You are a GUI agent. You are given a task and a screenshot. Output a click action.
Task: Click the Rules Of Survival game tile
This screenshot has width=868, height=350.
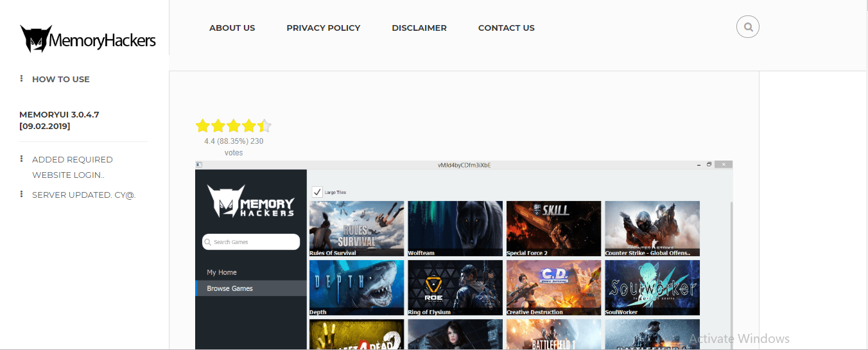pos(357,229)
